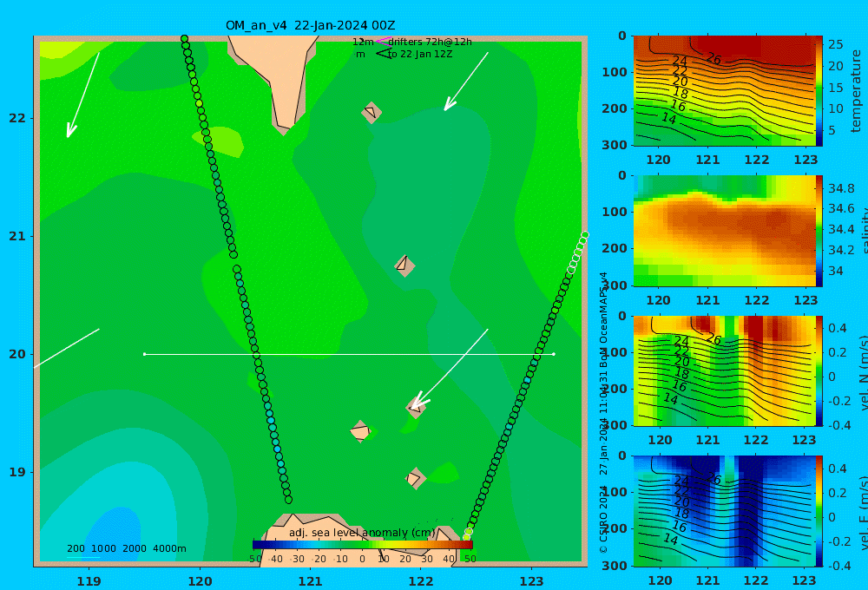
Task: Click the salinity color scale bar
Action: [819, 231]
